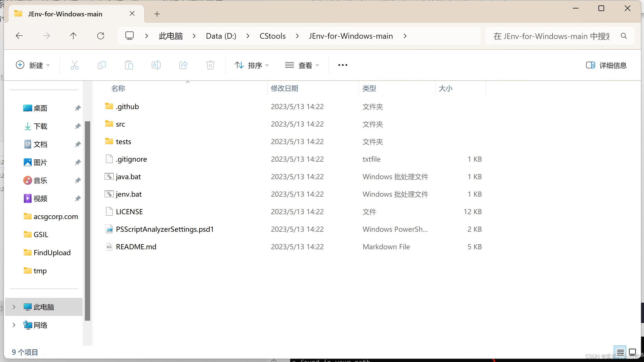The width and height of the screenshot is (644, 362).
Task: Open the 更多 overflow menu
Action: (343, 65)
